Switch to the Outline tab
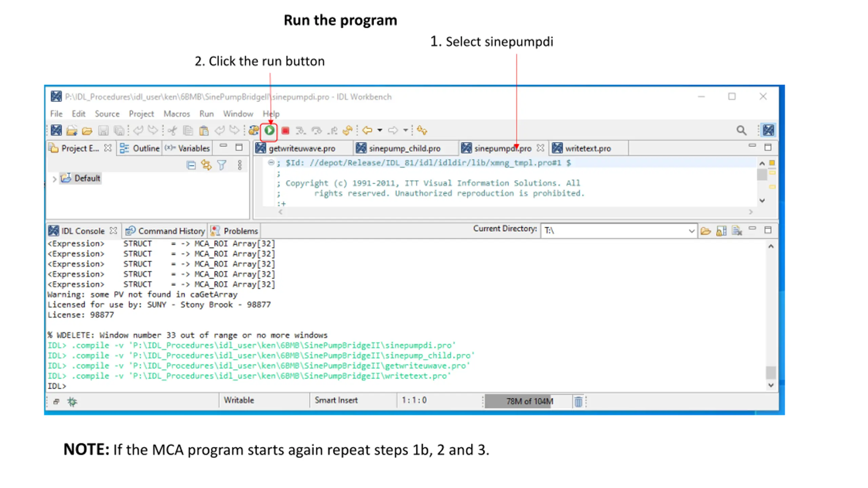The width and height of the screenshot is (868, 488). [140, 148]
